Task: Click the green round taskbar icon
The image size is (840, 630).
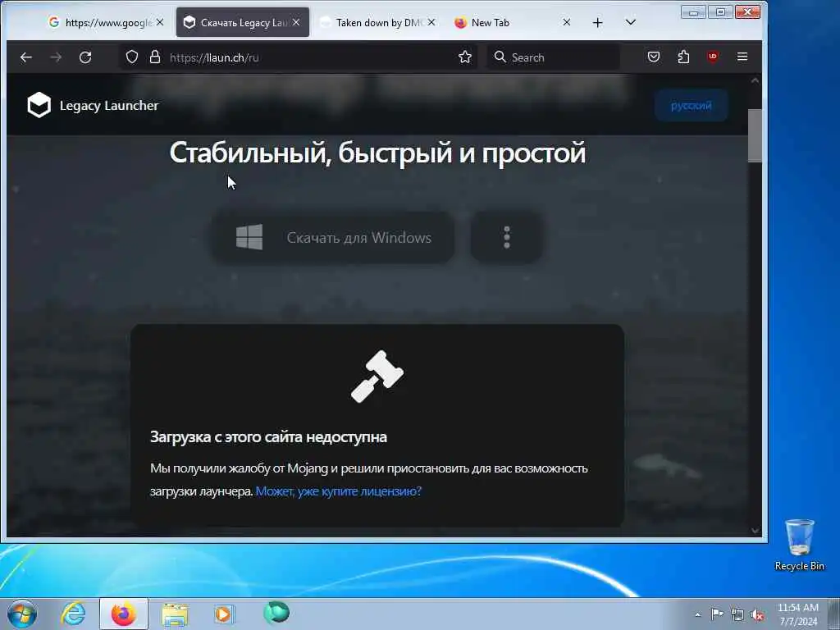Action: tap(276, 613)
